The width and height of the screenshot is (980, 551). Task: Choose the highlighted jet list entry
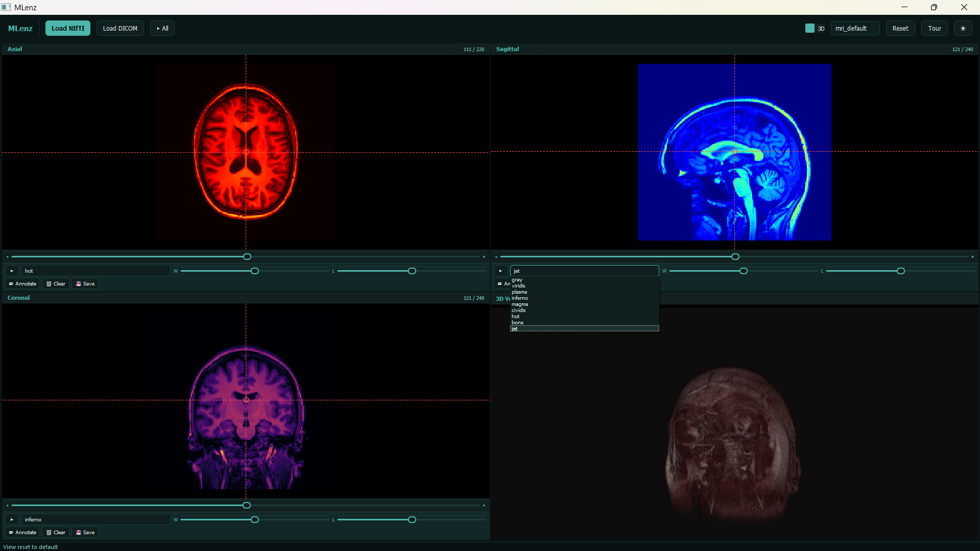pos(585,329)
